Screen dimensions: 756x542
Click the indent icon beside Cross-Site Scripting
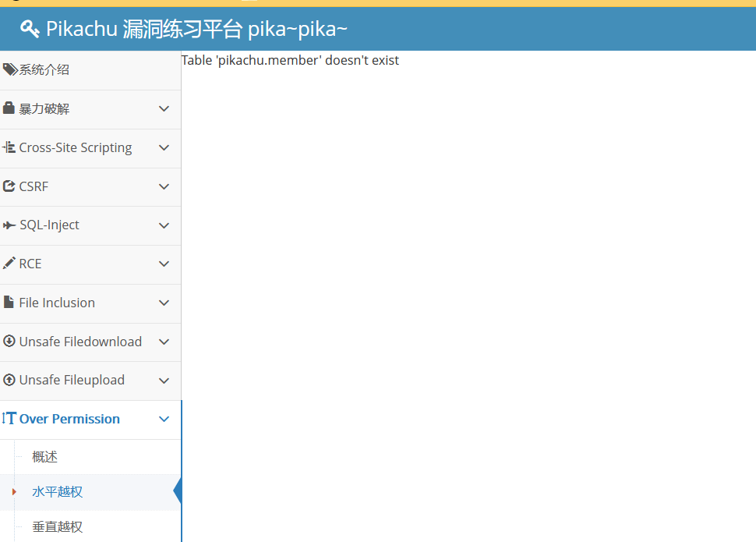pos(9,147)
